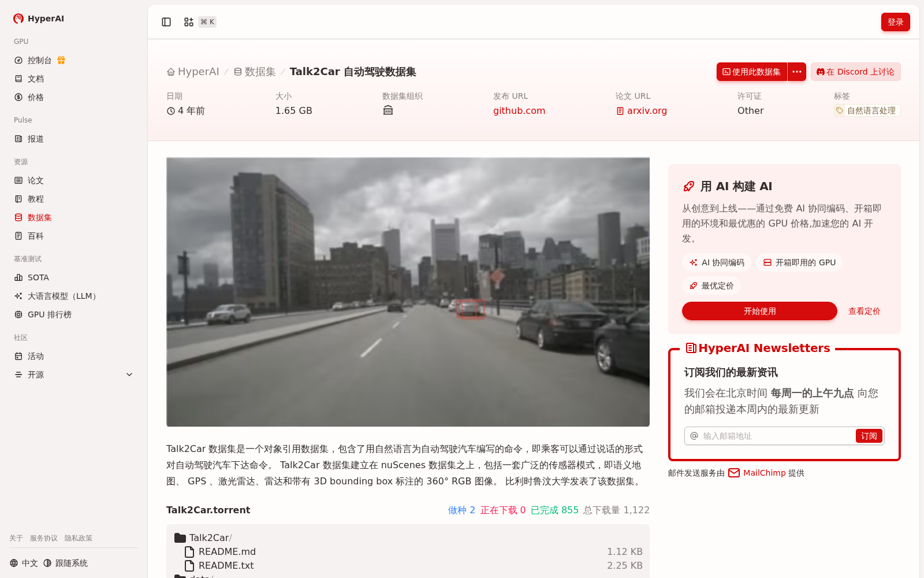Click the 开始使用 button
The image size is (924, 578).
pos(759,311)
